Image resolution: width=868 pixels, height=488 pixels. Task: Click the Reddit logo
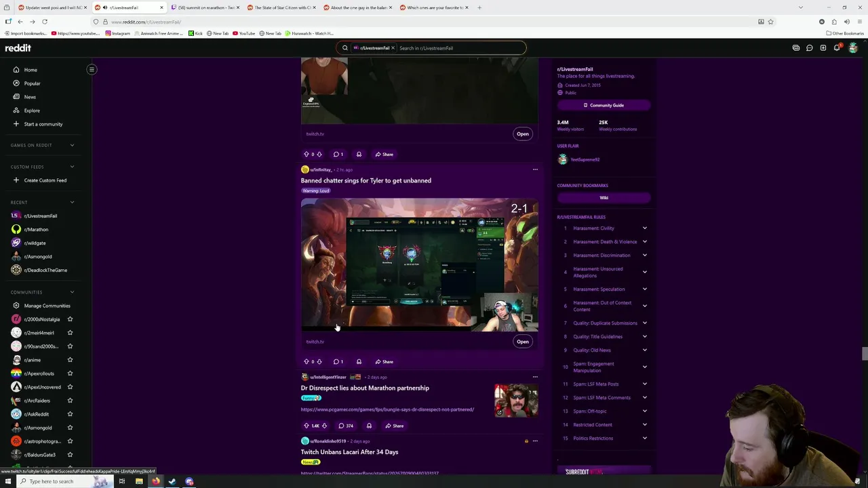tap(18, 48)
